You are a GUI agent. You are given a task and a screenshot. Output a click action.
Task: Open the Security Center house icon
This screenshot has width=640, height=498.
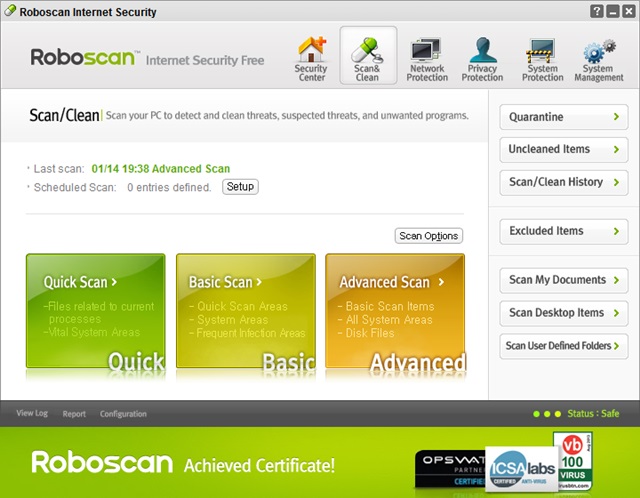[x=311, y=58]
